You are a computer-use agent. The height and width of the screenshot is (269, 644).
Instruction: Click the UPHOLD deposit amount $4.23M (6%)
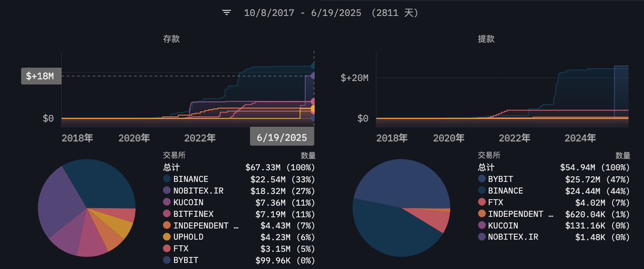coord(288,237)
